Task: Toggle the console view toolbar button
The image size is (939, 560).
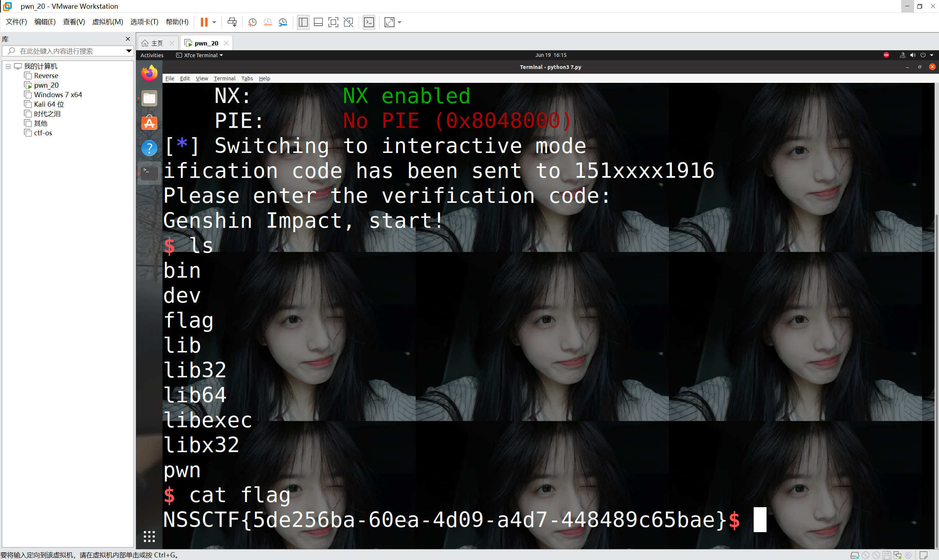Action: 369,22
